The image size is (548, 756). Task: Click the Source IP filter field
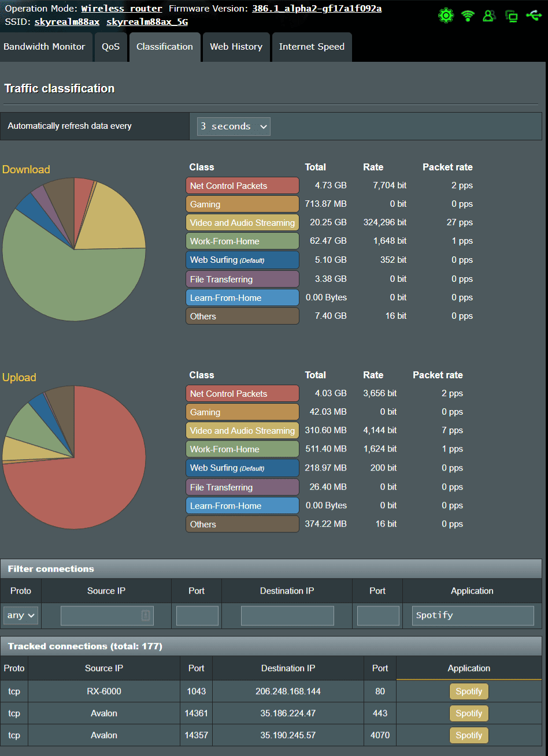(x=106, y=615)
